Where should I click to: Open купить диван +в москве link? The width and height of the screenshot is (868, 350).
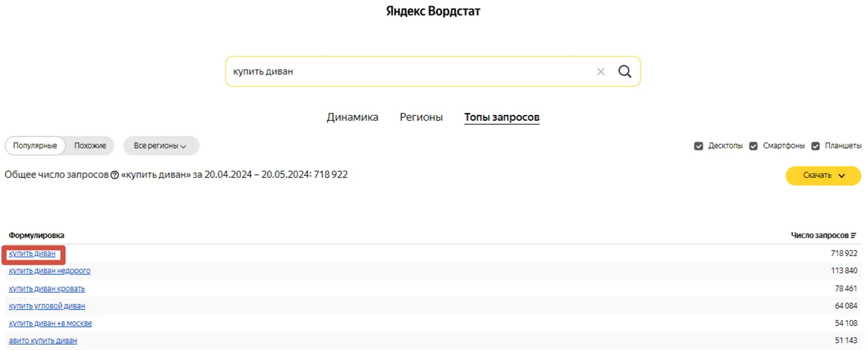(x=50, y=323)
